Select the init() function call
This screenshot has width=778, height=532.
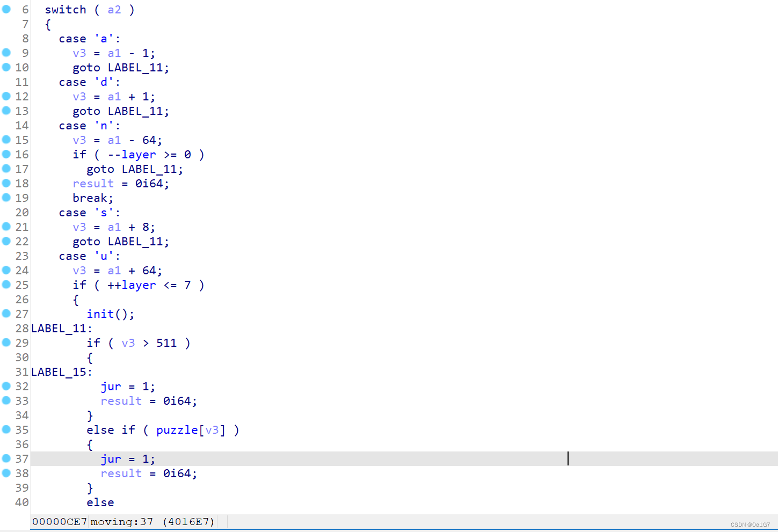click(x=100, y=314)
